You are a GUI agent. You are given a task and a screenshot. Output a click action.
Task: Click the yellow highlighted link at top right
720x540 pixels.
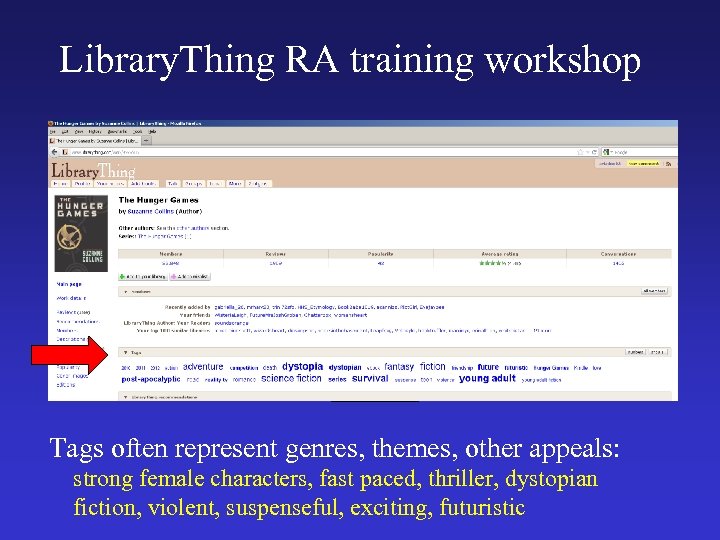(x=643, y=164)
